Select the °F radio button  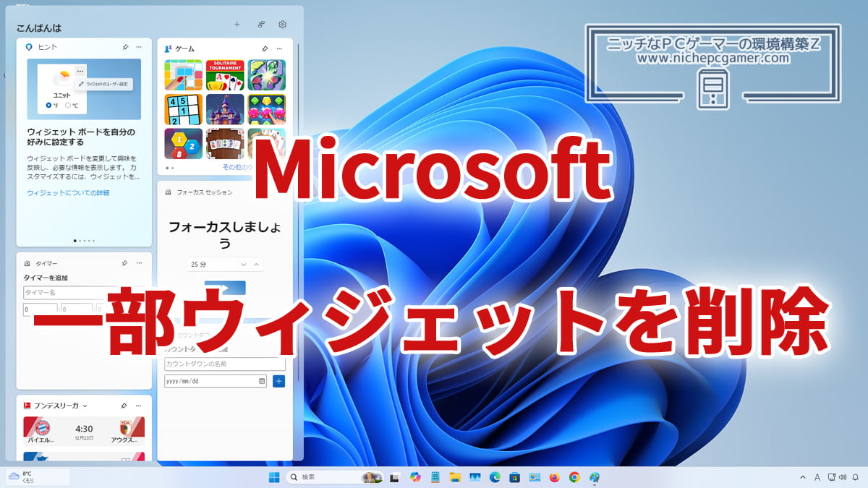click(x=48, y=106)
